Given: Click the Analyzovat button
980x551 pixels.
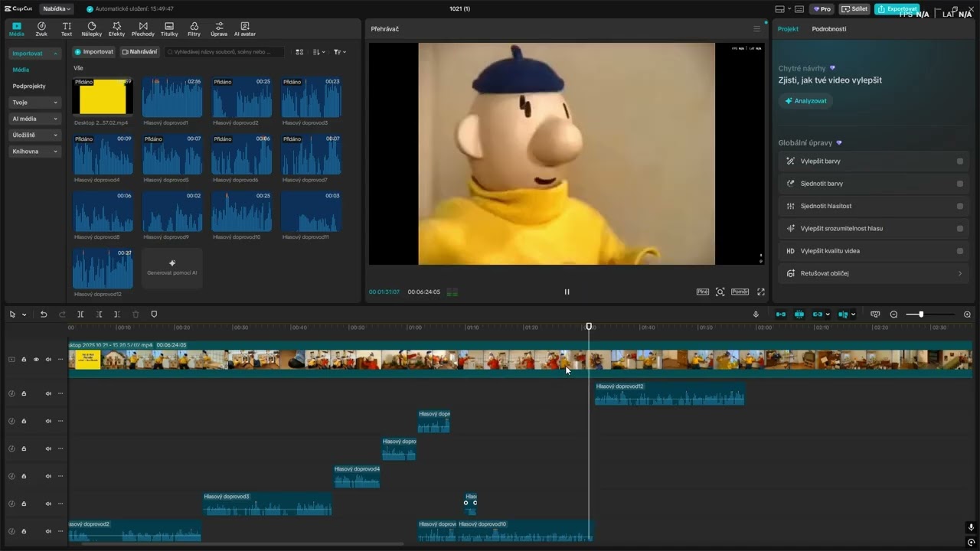Looking at the screenshot, I should 805,101.
